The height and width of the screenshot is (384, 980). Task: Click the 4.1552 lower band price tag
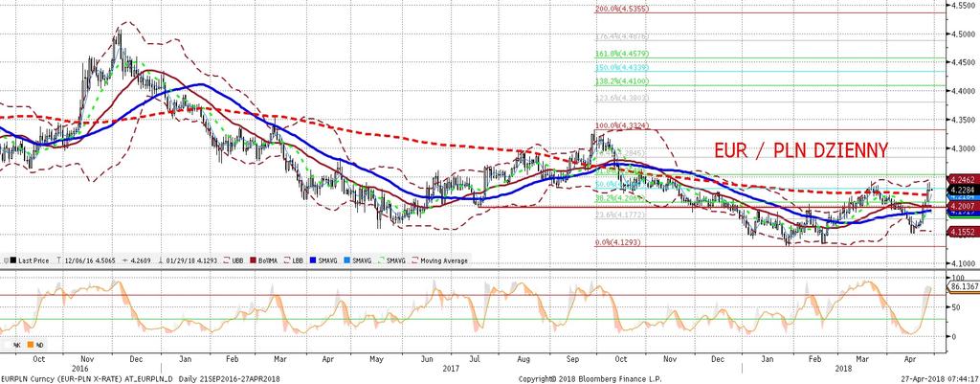click(x=963, y=232)
